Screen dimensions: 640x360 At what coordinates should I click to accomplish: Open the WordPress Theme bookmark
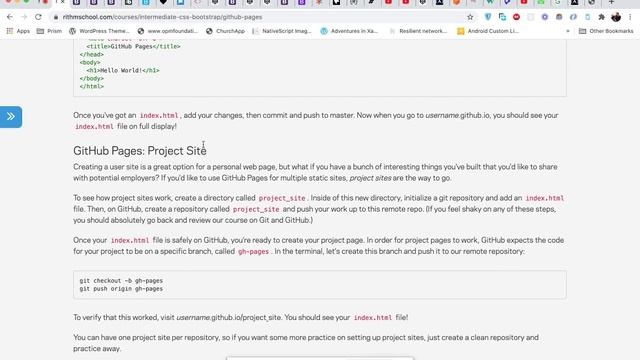pyautogui.click(x=99, y=31)
